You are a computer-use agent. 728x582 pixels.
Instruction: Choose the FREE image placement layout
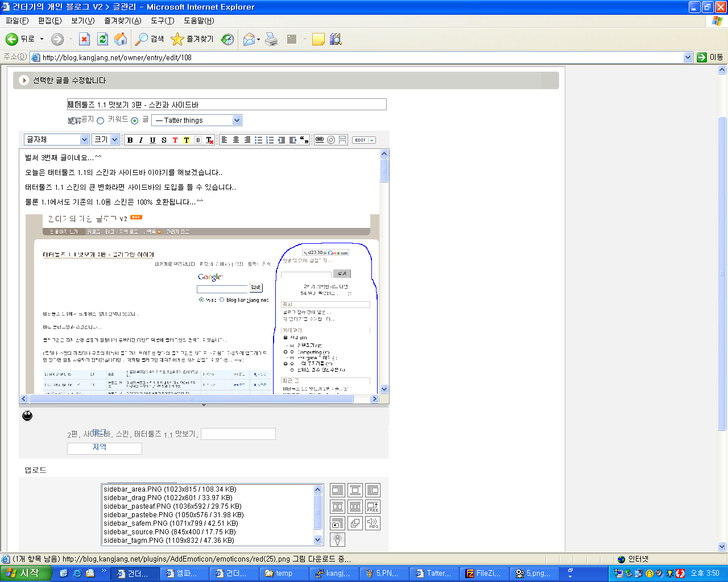coord(372,506)
